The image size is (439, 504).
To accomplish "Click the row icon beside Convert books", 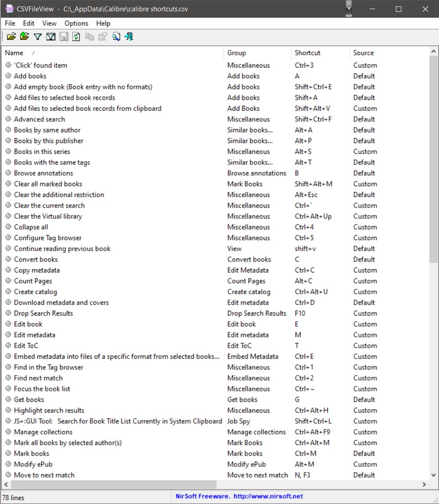I will point(8,259).
